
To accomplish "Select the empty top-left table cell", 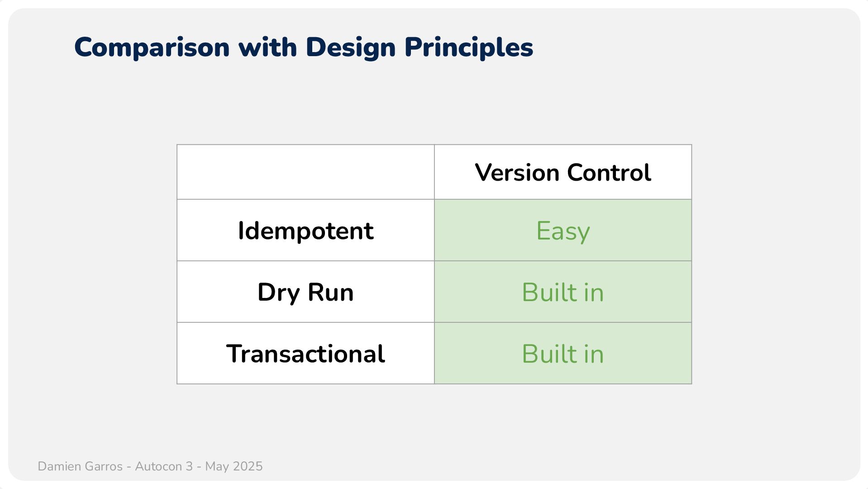I will coord(305,172).
